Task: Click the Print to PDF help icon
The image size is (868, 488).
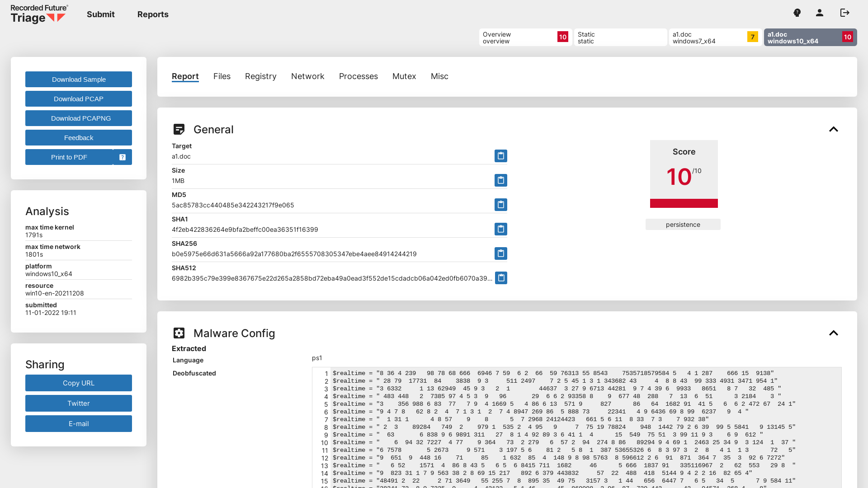Action: [123, 157]
